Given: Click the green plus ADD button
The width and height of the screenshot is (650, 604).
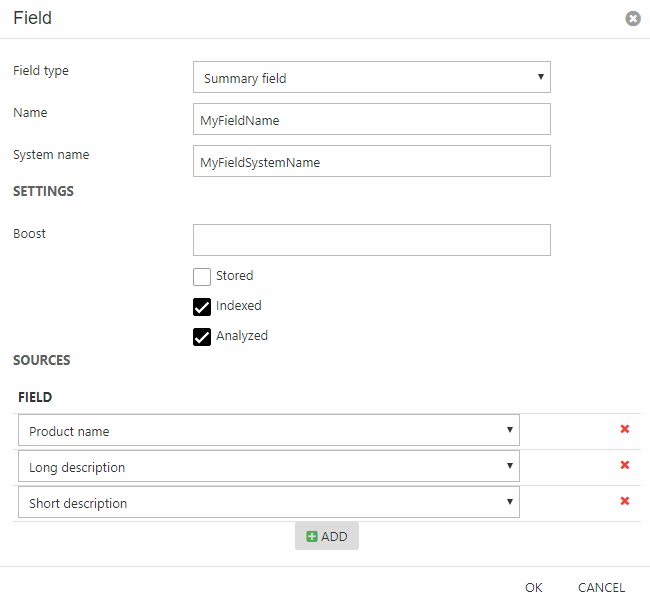Looking at the screenshot, I should click(327, 536).
